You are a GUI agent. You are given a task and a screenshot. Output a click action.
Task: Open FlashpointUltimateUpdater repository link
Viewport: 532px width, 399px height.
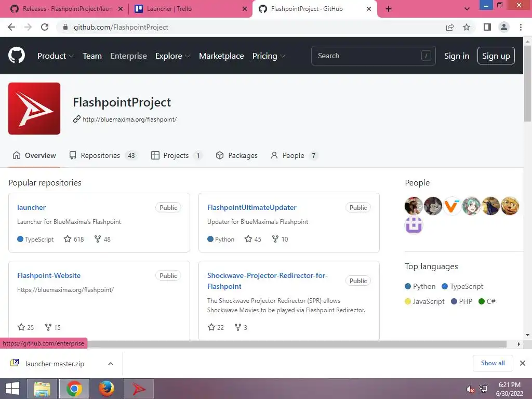(252, 207)
